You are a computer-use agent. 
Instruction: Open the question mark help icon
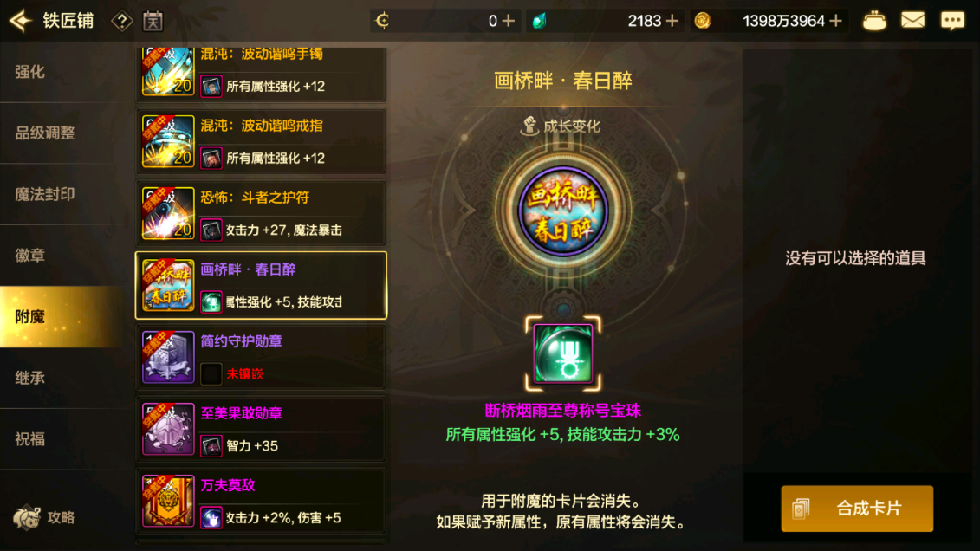click(122, 22)
